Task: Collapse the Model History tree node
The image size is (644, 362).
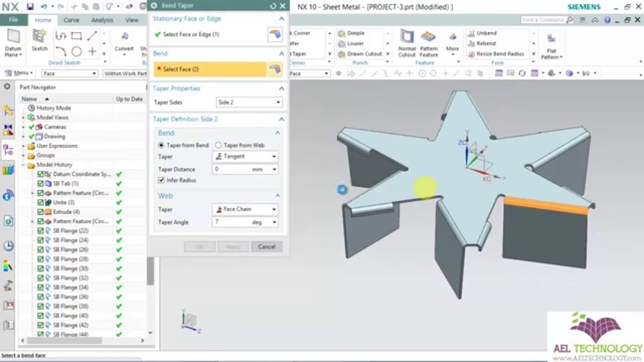Action: 23,165
